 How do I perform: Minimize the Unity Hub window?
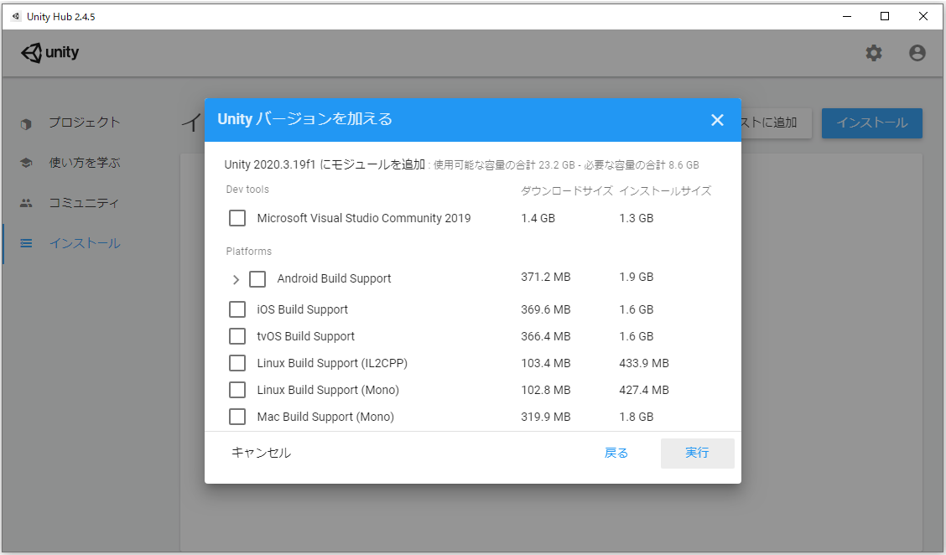click(847, 16)
